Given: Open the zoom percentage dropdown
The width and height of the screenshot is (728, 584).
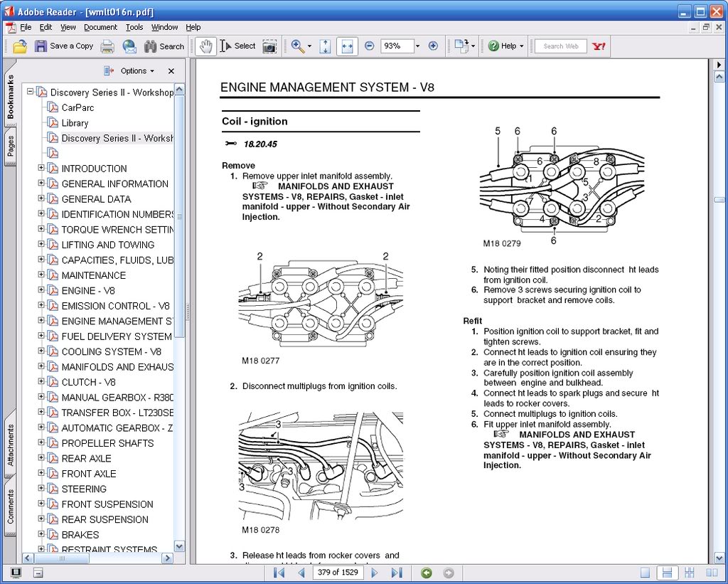Looking at the screenshot, I should [417, 46].
